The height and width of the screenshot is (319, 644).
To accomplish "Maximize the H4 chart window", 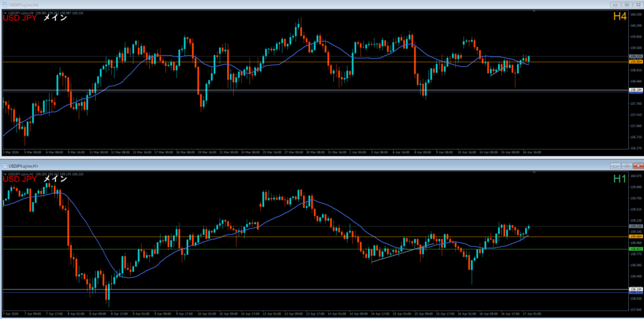I will click(626, 4).
